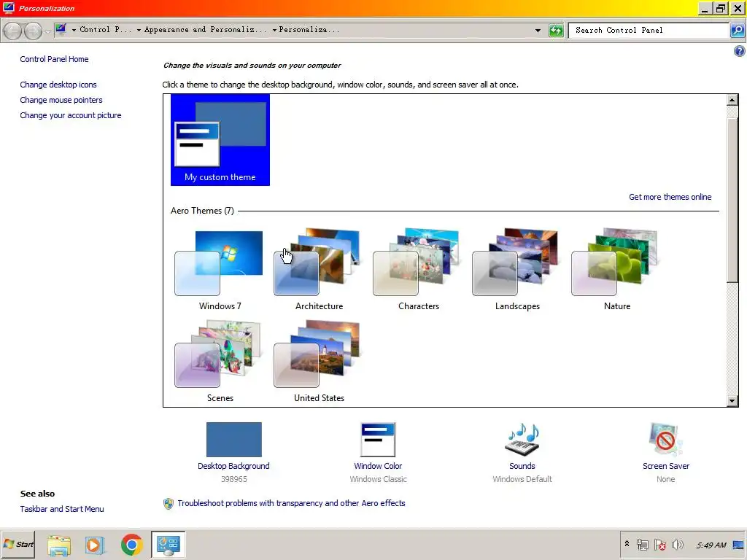Click the Show desktop tray icon
The height and width of the screenshot is (560, 747).
(x=738, y=545)
